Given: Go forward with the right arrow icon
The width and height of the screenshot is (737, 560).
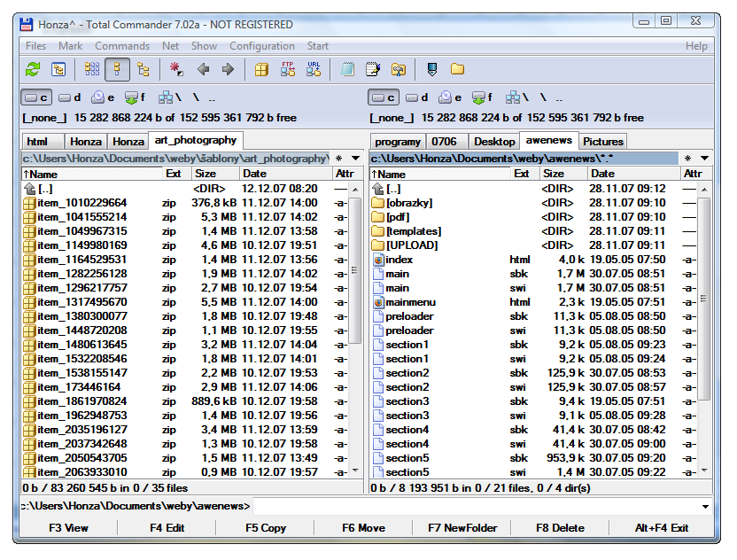Looking at the screenshot, I should (x=228, y=70).
